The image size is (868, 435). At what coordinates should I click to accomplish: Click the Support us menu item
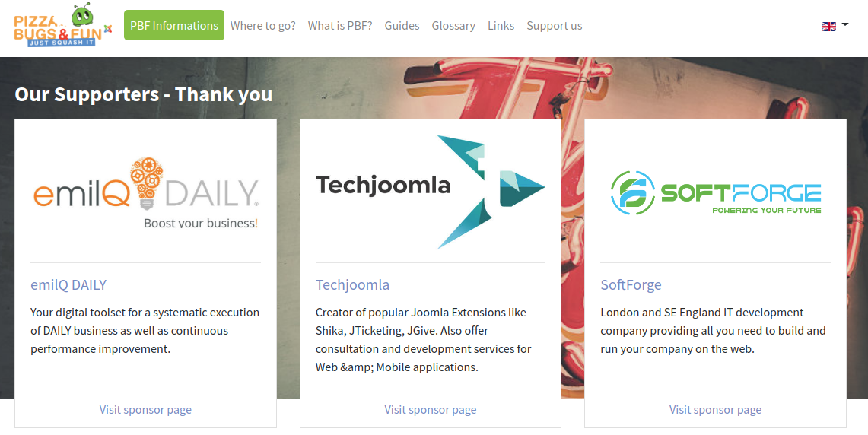[x=555, y=26]
